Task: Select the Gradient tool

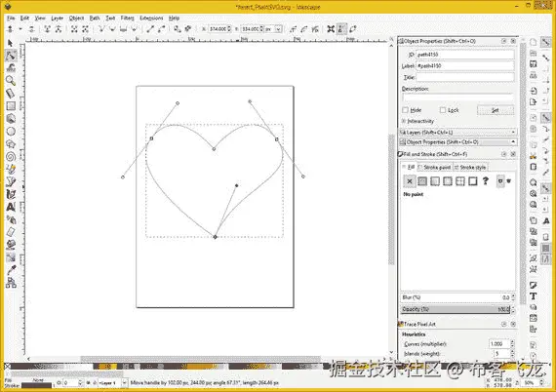Action: click(11, 257)
